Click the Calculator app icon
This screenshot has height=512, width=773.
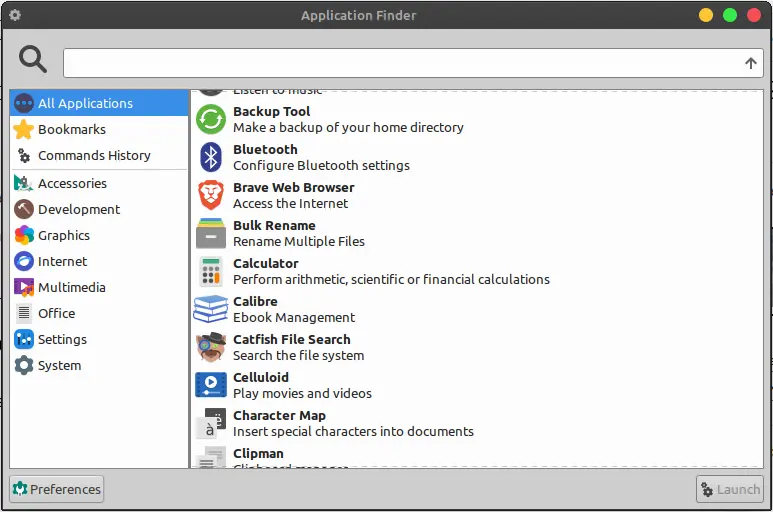point(211,271)
